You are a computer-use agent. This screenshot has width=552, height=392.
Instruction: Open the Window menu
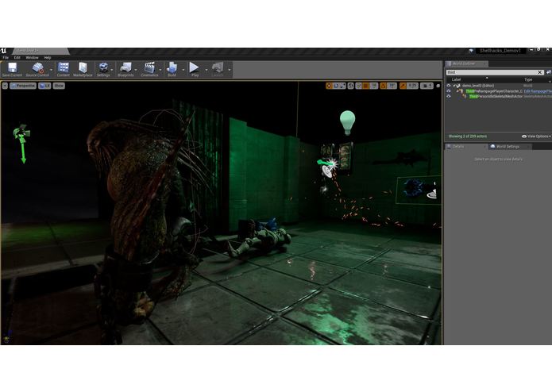[x=32, y=58]
